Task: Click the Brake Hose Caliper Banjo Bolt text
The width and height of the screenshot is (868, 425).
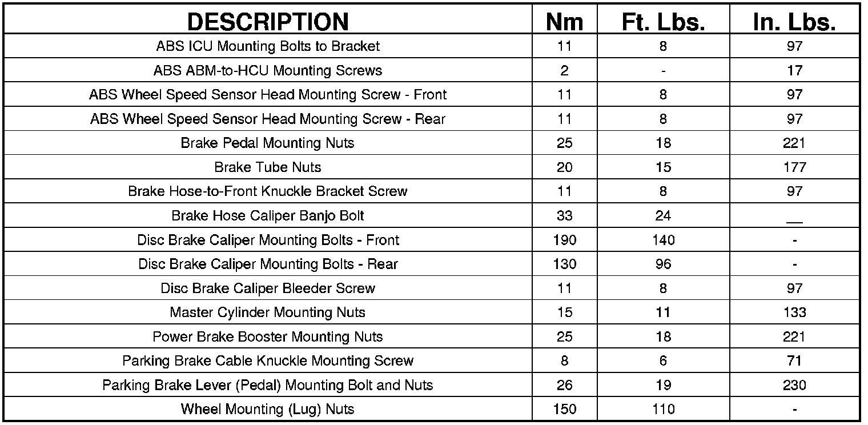Action: coord(267,216)
